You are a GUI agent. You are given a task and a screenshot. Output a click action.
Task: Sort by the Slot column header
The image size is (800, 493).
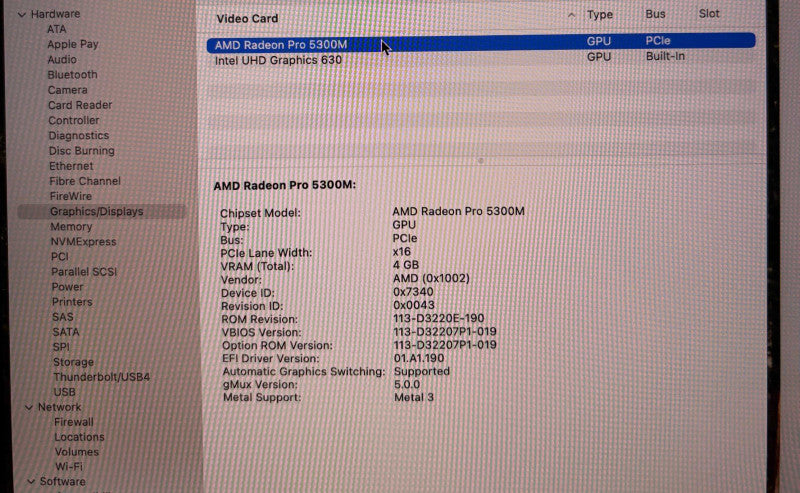(709, 14)
